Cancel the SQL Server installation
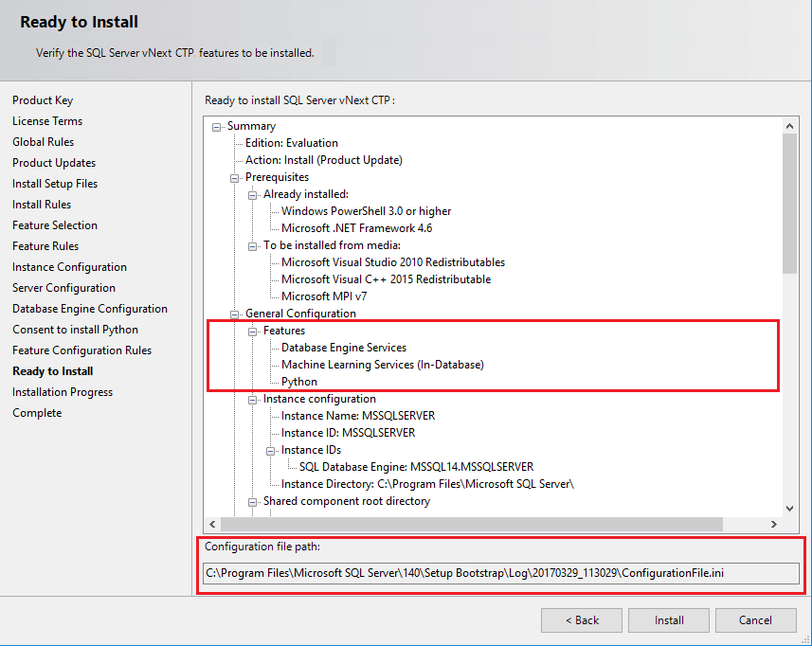The width and height of the screenshot is (812, 646). [755, 619]
